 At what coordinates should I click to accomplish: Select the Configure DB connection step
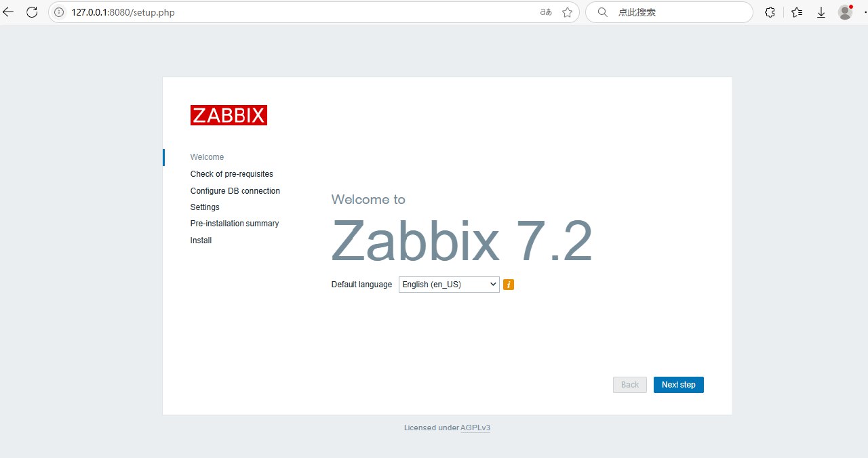tap(235, 191)
